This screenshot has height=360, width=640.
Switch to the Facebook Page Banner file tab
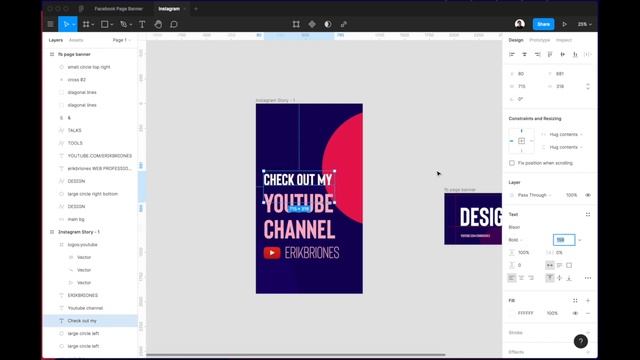coord(118,9)
